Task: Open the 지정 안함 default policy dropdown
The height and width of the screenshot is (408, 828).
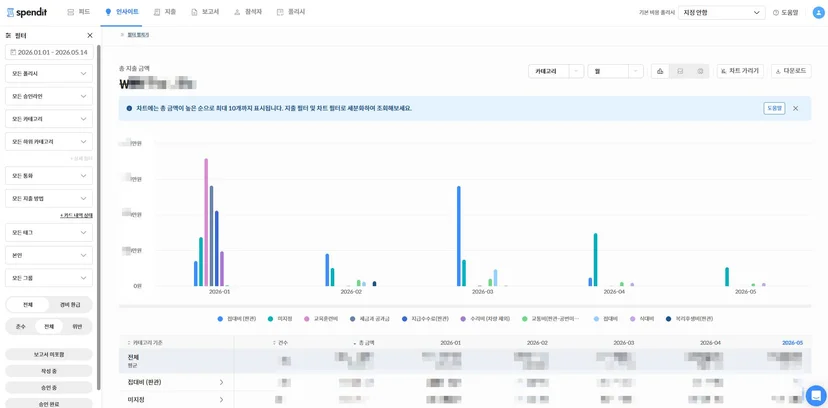Action: (x=721, y=13)
